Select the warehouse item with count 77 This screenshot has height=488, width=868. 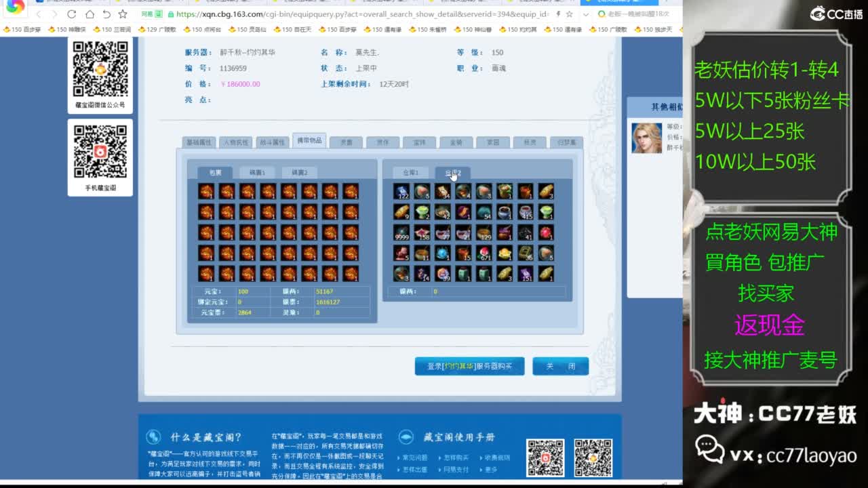pyautogui.click(x=442, y=232)
